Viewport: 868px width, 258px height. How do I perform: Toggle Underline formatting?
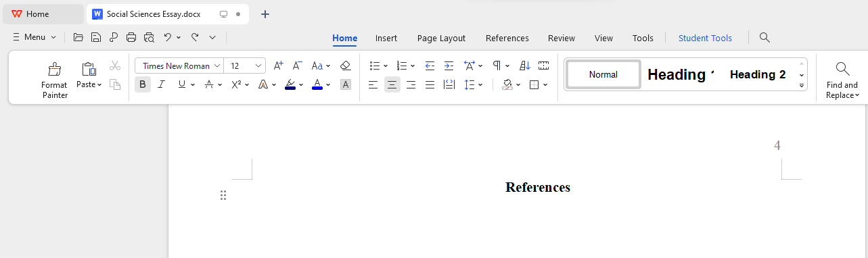coord(181,84)
